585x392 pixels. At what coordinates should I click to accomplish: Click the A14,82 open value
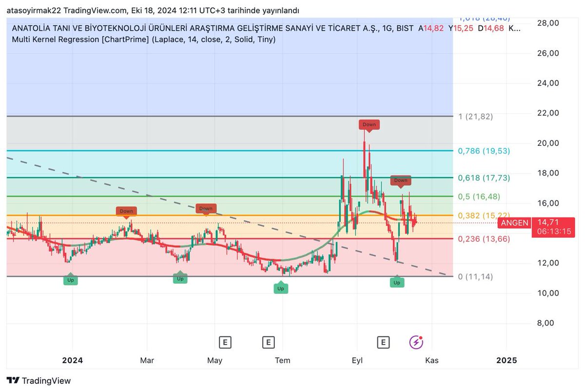[431, 29]
